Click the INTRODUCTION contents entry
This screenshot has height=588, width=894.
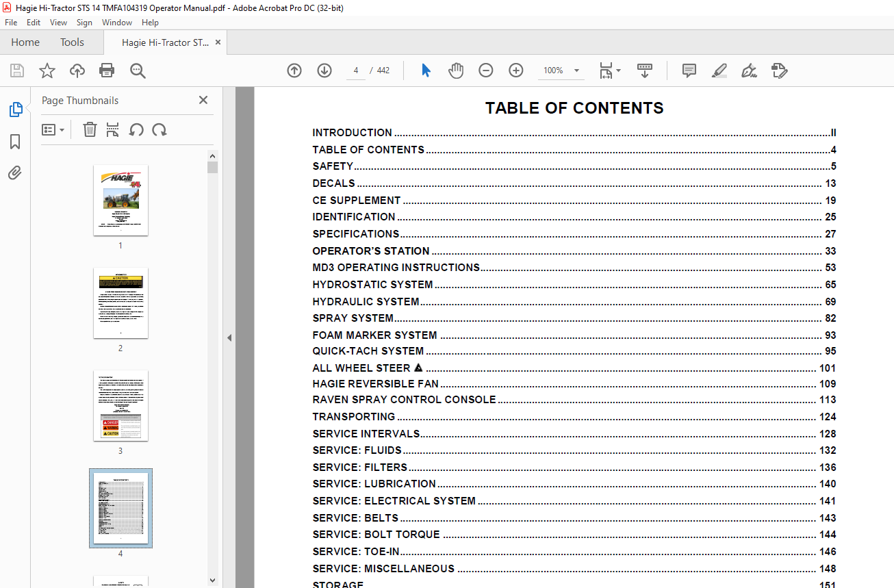tap(574, 133)
